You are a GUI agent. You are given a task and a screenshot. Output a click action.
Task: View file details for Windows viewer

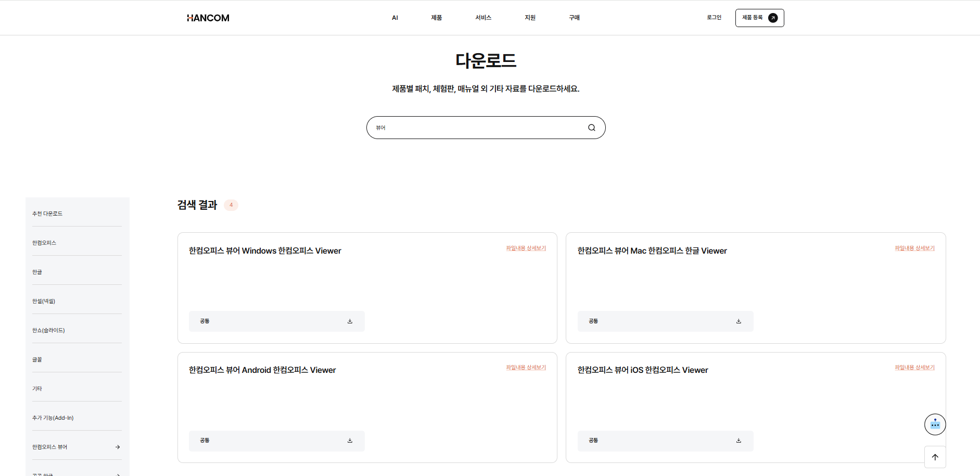tap(526, 248)
